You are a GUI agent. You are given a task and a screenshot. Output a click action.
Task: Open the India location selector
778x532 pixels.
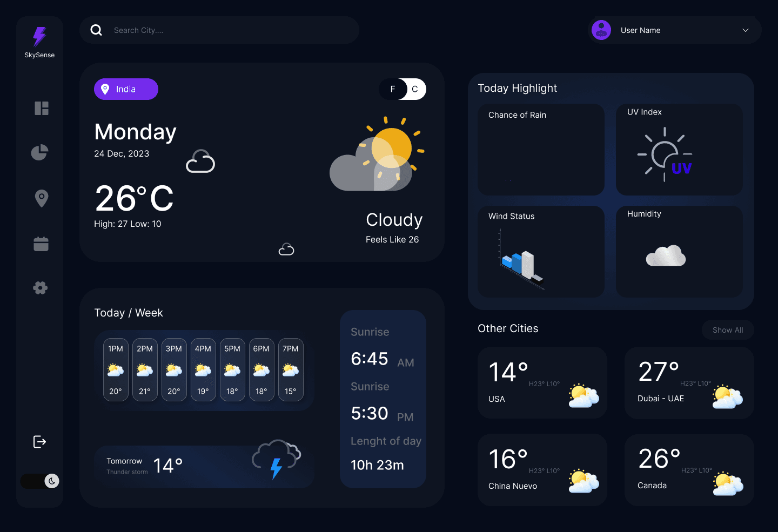(x=126, y=89)
